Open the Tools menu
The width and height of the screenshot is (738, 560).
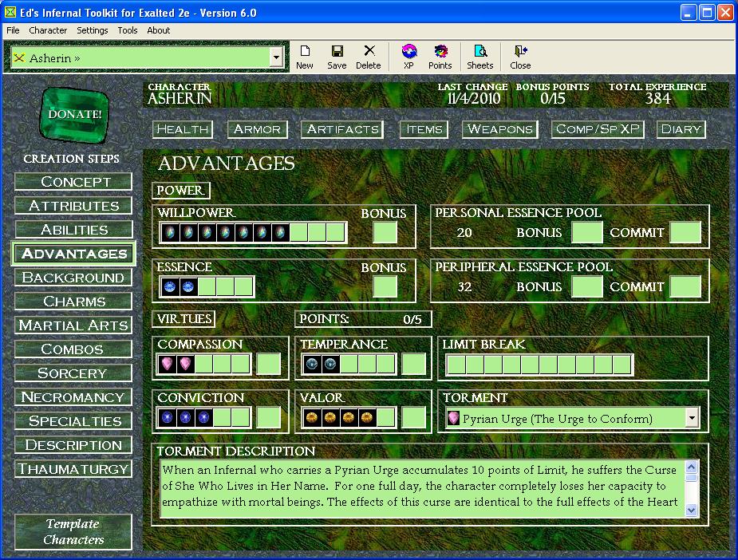[128, 30]
